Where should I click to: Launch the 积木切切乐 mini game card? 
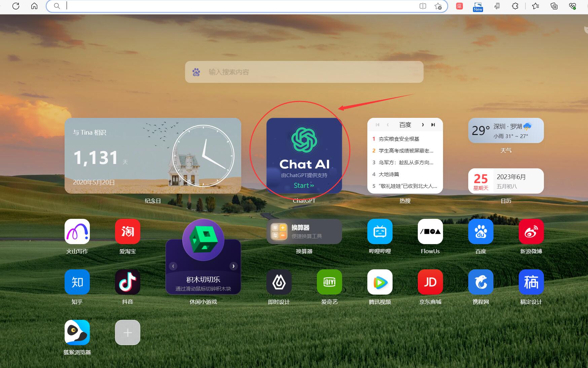point(203,257)
